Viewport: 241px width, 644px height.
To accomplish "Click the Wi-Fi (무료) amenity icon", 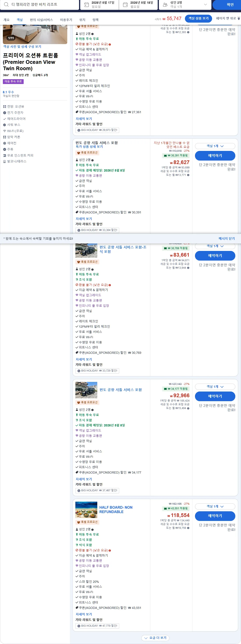I will coord(5,131).
